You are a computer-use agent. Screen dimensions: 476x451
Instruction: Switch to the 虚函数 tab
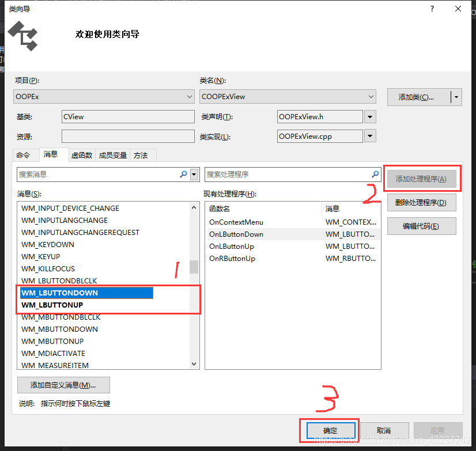coord(82,156)
